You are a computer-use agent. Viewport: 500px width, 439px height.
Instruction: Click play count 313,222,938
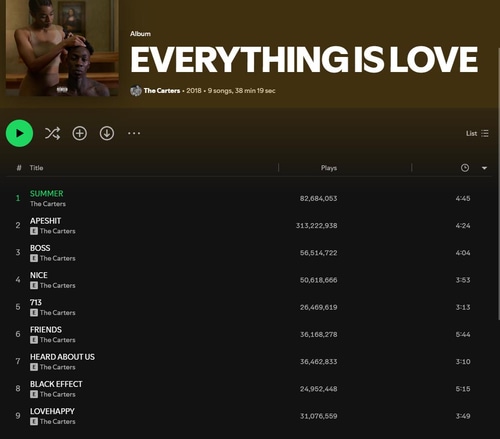(316, 226)
